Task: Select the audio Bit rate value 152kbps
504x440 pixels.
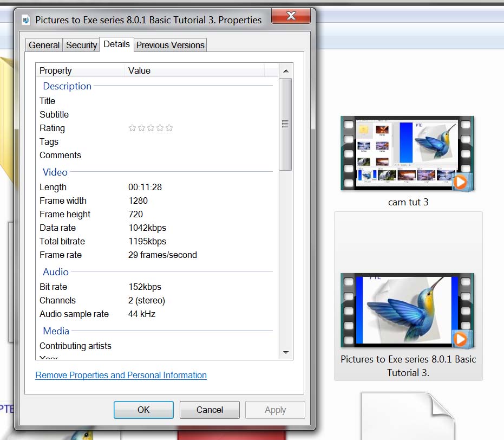Action: click(145, 287)
